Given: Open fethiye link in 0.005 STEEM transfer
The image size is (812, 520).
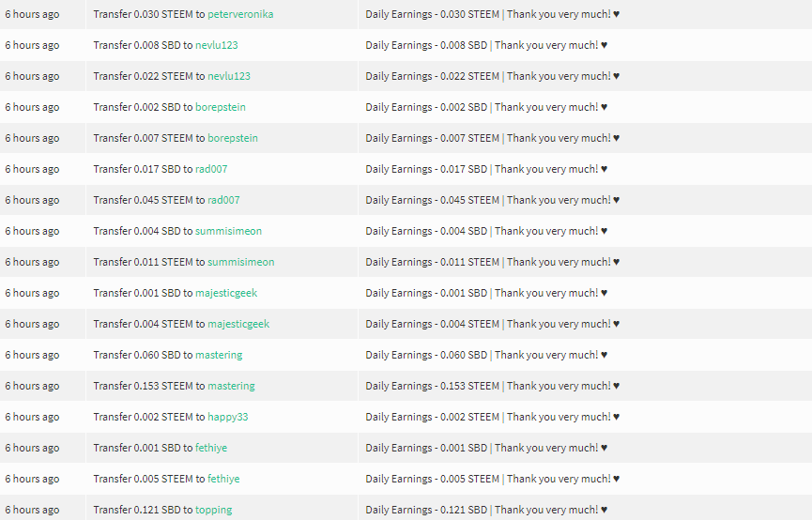Looking at the screenshot, I should 223,480.
